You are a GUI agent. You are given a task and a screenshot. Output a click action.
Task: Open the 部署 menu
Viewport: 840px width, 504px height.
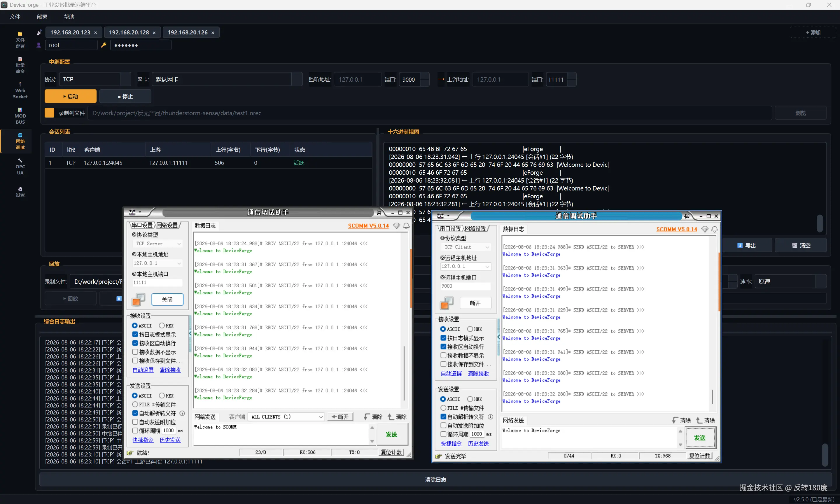42,17
